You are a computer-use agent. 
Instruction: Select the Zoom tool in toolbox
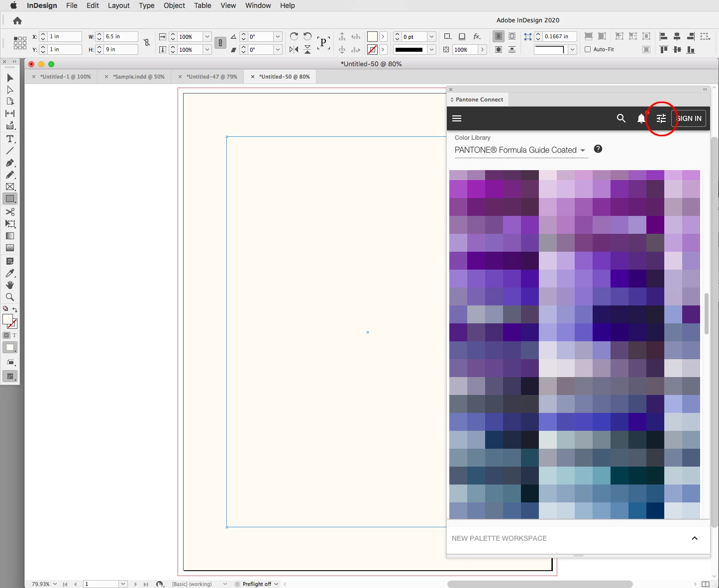(10, 297)
